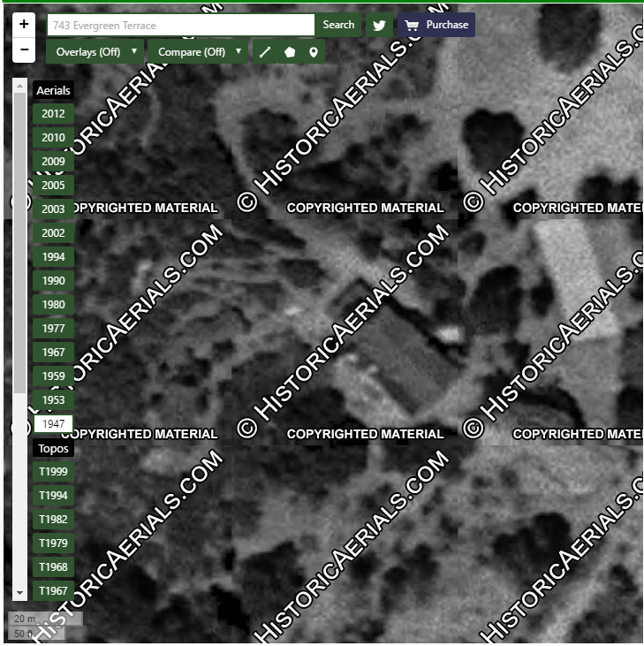Zoom out with the minus button
The width and height of the screenshot is (644, 646).
tap(24, 51)
